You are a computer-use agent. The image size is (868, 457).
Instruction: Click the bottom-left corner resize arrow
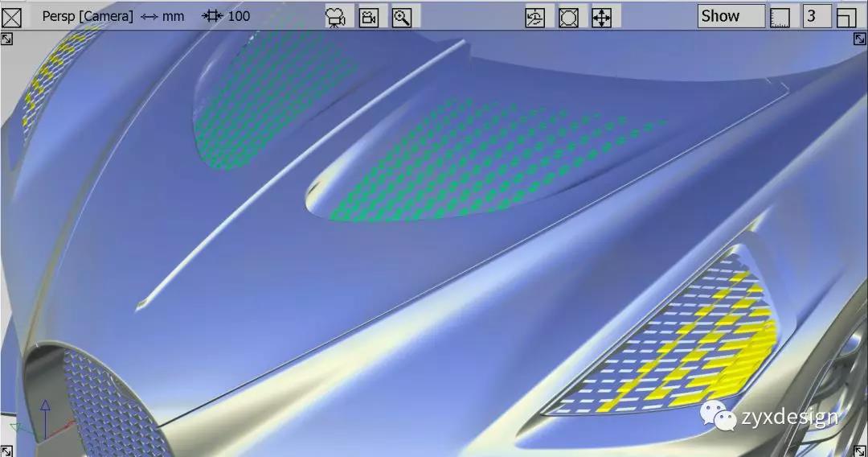click(6, 451)
